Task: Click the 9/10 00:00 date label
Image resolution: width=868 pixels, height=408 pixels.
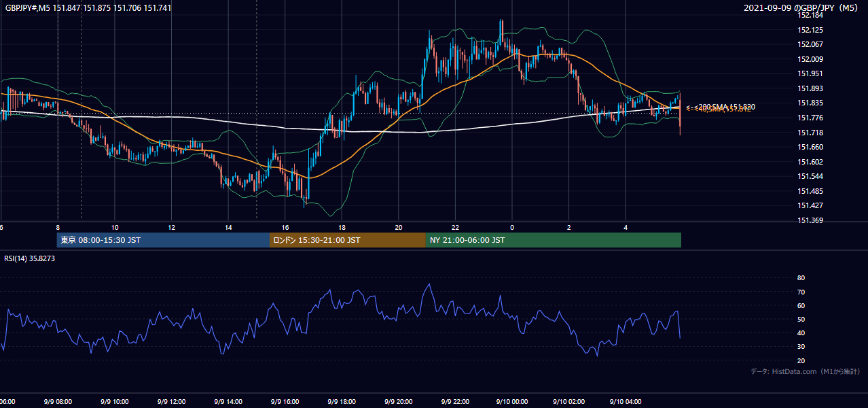Action: pyautogui.click(x=511, y=402)
